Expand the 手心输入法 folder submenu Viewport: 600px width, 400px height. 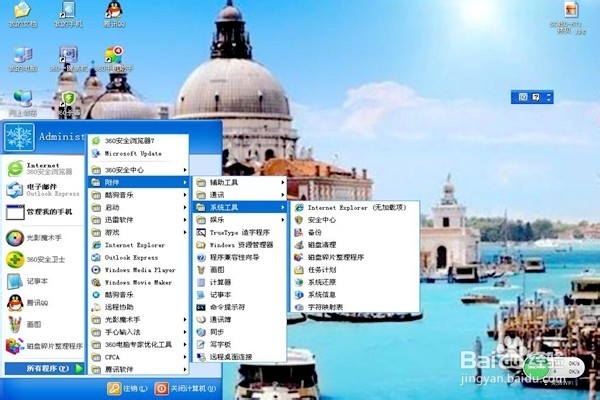tap(139, 332)
